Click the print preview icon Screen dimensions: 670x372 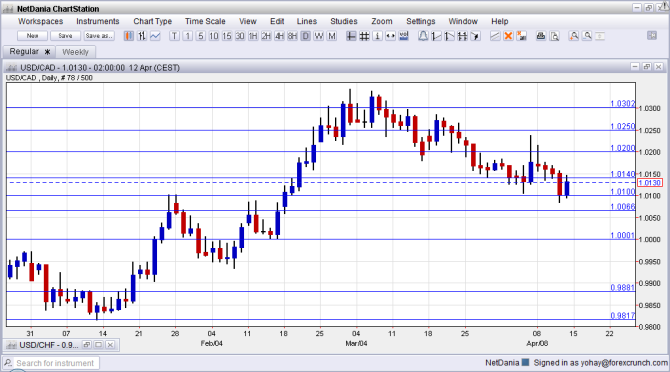click(x=554, y=36)
